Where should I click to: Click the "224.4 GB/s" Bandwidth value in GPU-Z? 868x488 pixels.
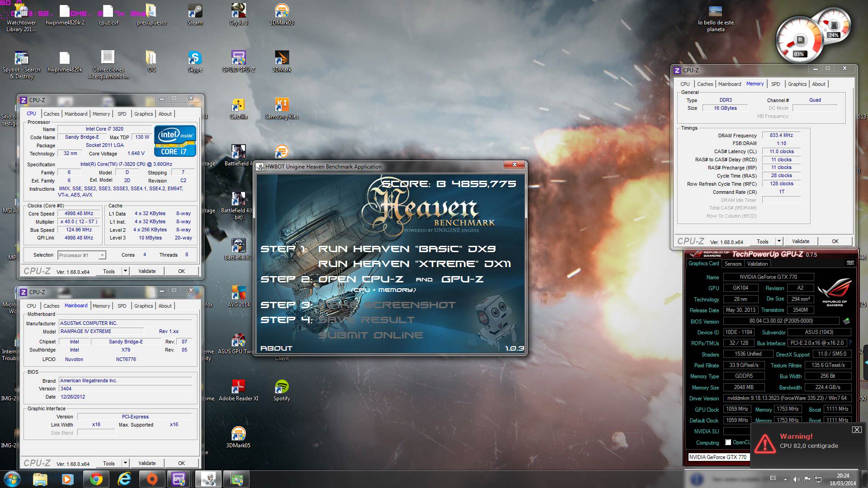[828, 387]
